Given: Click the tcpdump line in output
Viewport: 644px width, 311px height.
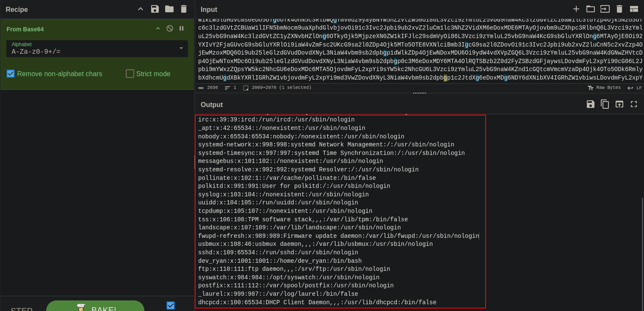Looking at the screenshot, I should coord(285,211).
